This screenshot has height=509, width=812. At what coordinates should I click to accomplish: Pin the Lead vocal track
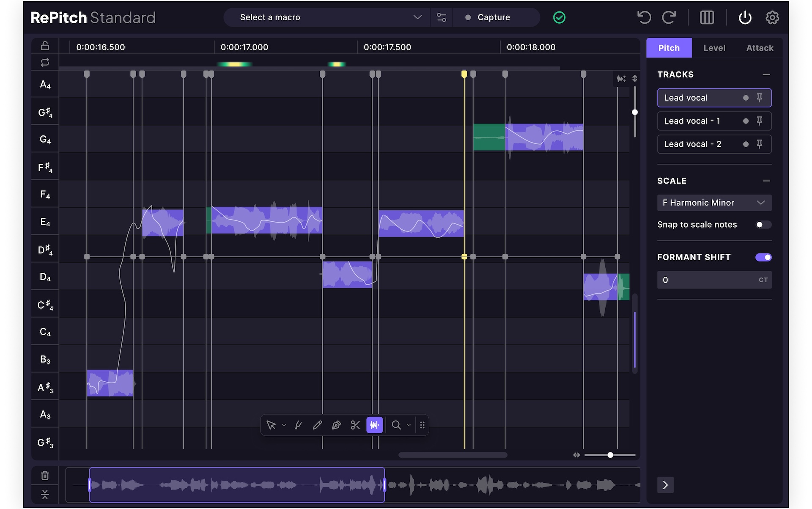click(x=760, y=97)
